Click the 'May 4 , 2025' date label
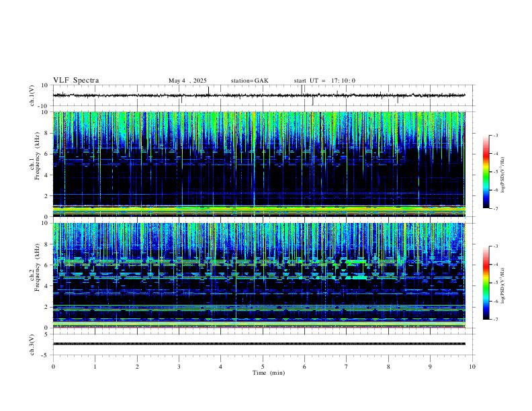 click(187, 81)
